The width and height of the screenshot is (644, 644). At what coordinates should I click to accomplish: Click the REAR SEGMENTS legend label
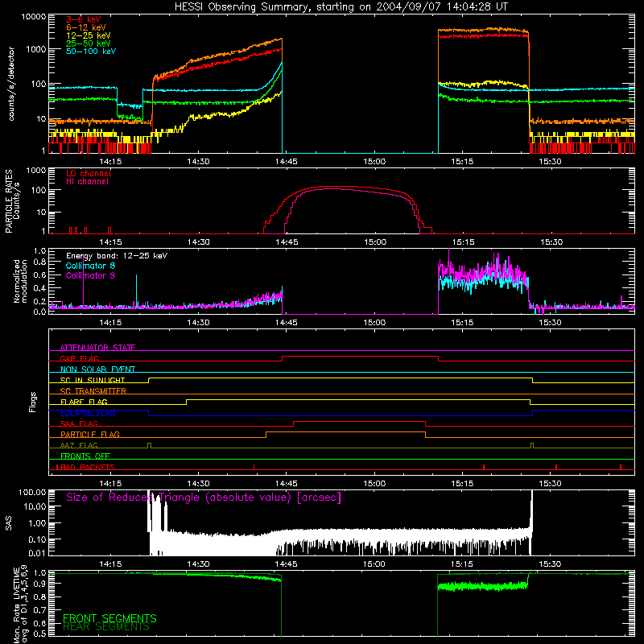tap(106, 627)
